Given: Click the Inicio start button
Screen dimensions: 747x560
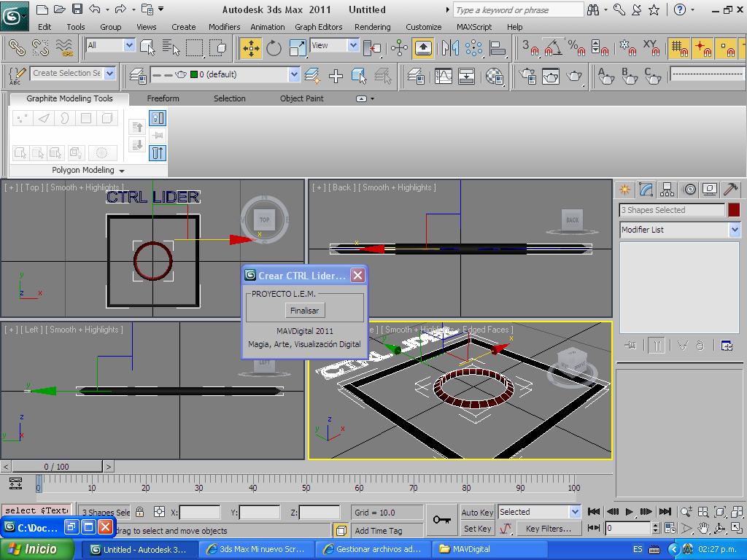Looking at the screenshot, I should [x=36, y=549].
